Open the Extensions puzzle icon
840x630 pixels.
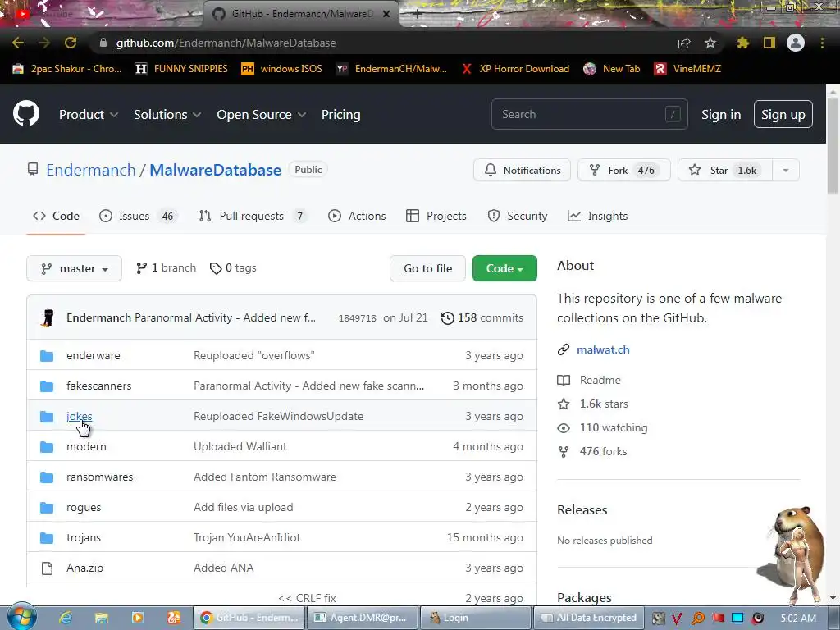pyautogui.click(x=742, y=43)
